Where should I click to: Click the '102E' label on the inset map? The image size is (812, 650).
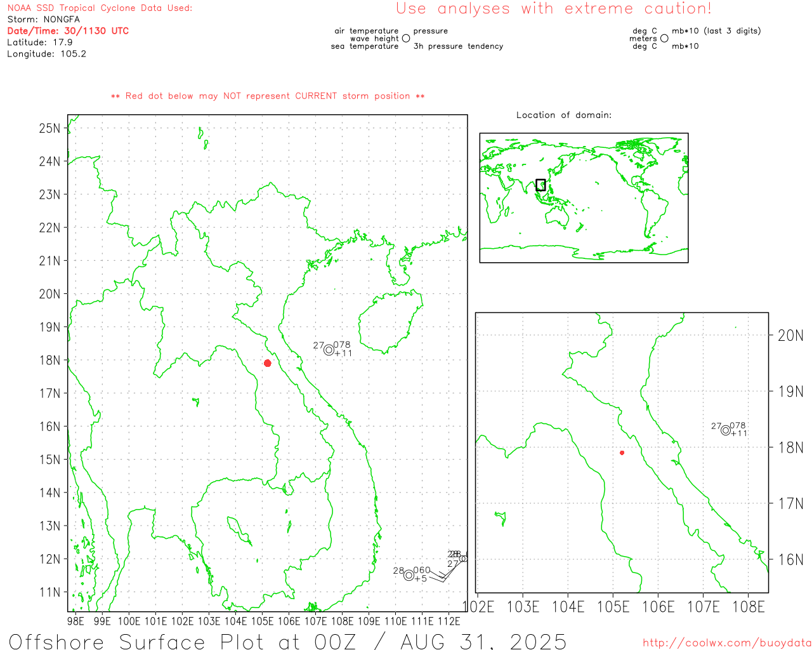(478, 607)
